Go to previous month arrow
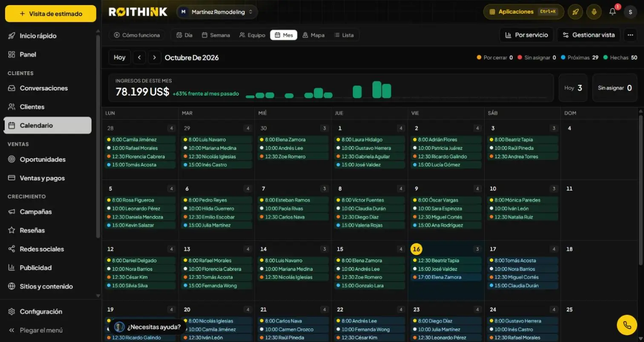This screenshot has width=644, height=342. (x=139, y=58)
